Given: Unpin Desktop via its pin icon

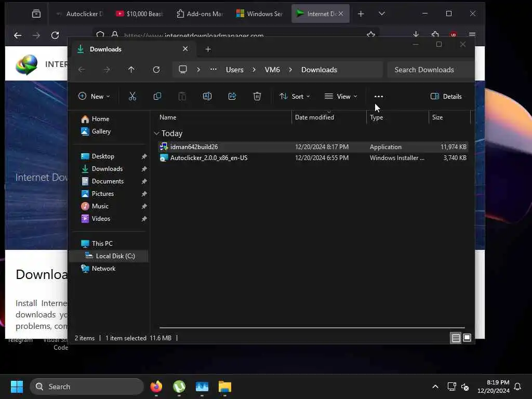Looking at the screenshot, I should click(144, 156).
